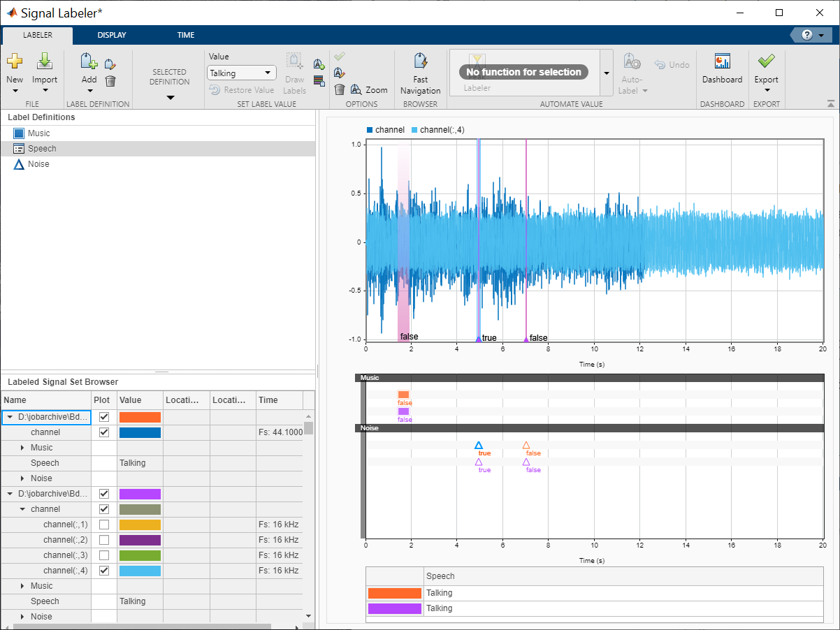The width and height of the screenshot is (840, 630).
Task: Open the TIME tab
Action: coord(186,35)
